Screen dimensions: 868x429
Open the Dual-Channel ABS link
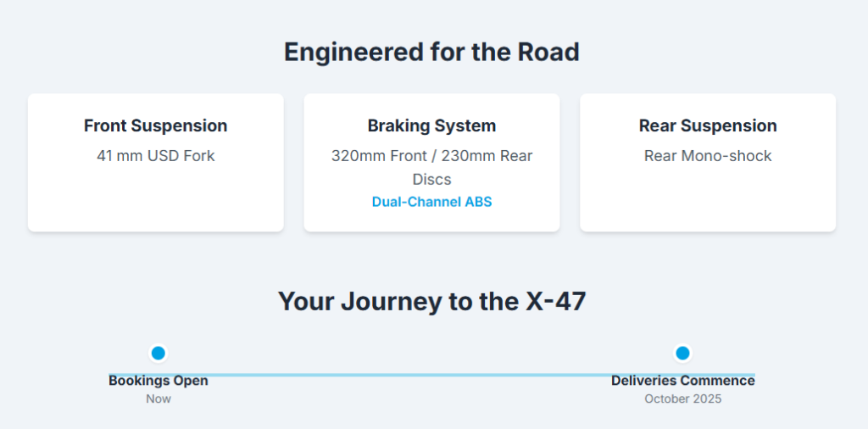431,202
